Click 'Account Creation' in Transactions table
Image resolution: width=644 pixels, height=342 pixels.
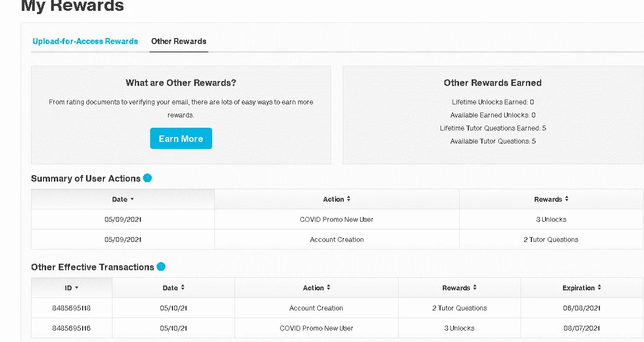[x=316, y=308]
